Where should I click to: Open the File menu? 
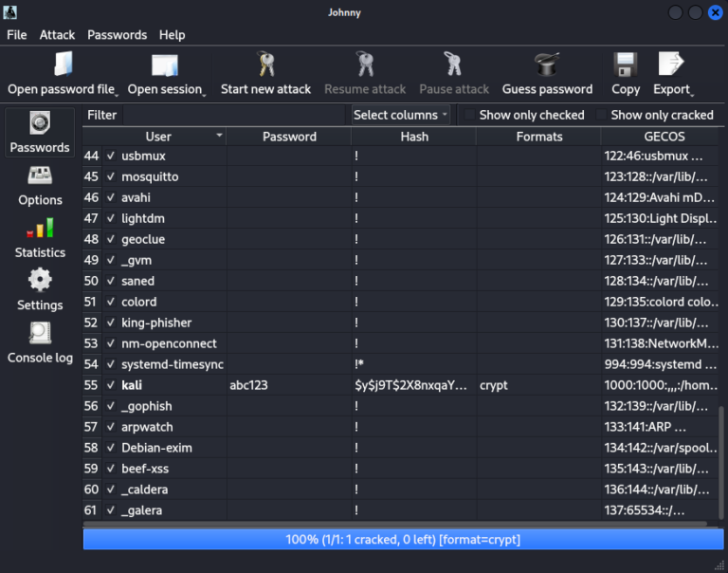pyautogui.click(x=17, y=35)
